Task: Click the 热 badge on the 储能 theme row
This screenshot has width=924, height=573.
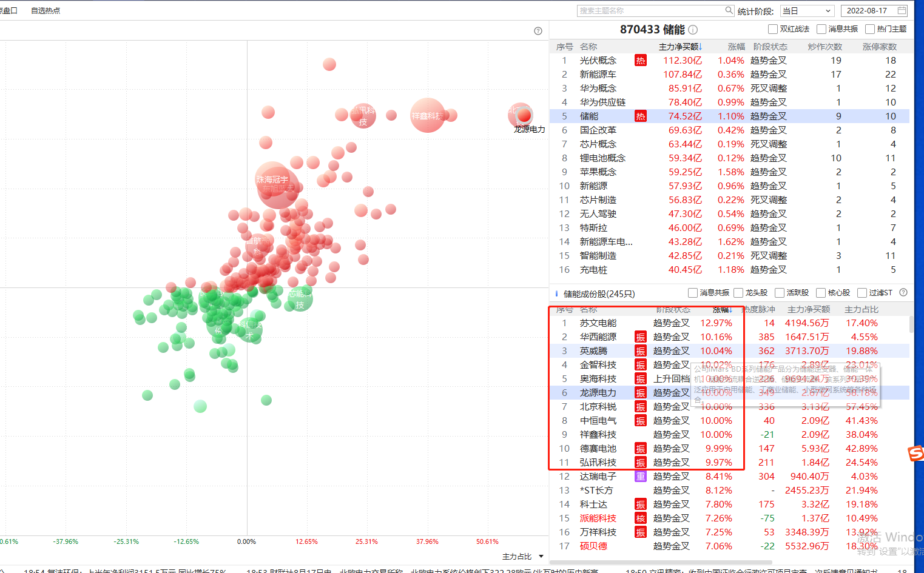Action: pyautogui.click(x=640, y=116)
